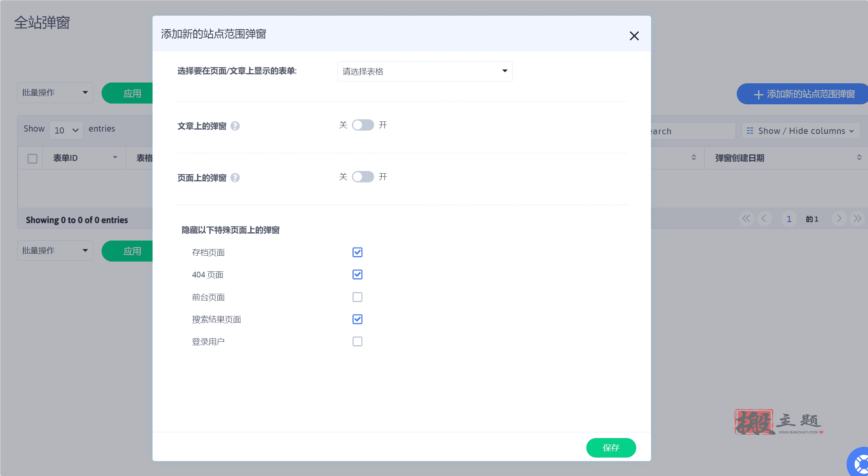Image resolution: width=868 pixels, height=476 pixels.
Task: Click the background search input field
Action: (693, 131)
